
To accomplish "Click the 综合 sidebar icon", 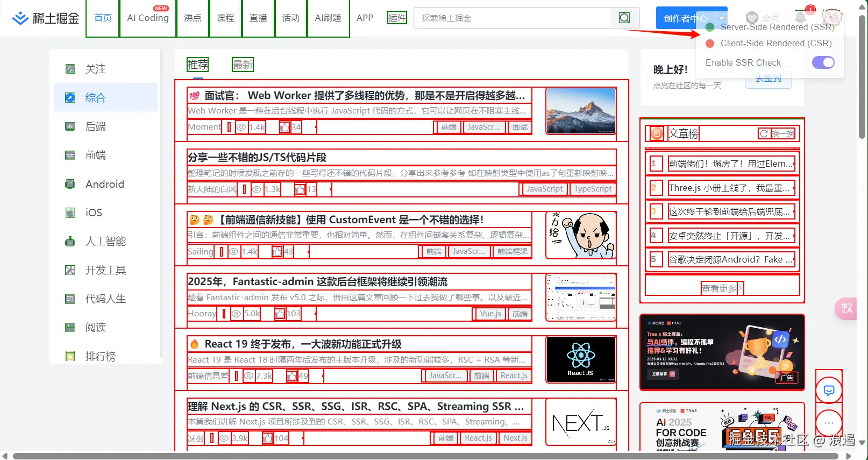I will (70, 97).
